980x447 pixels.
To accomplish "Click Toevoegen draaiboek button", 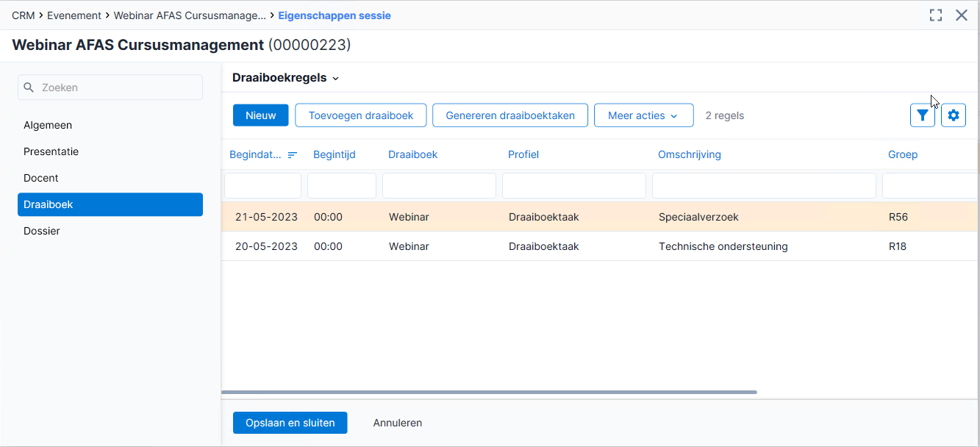I will point(361,115).
